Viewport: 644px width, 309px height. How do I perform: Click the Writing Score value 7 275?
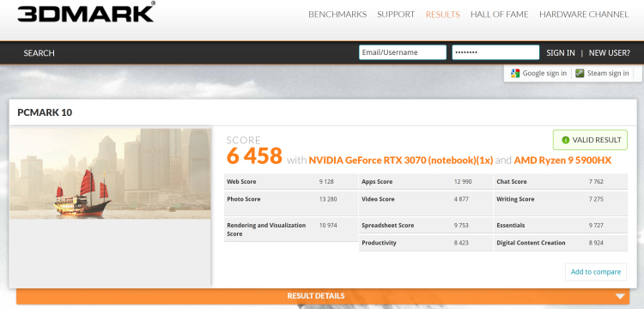(596, 199)
